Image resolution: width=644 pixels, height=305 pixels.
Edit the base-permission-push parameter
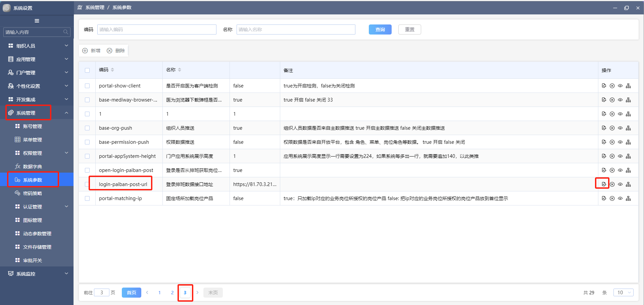(x=604, y=142)
